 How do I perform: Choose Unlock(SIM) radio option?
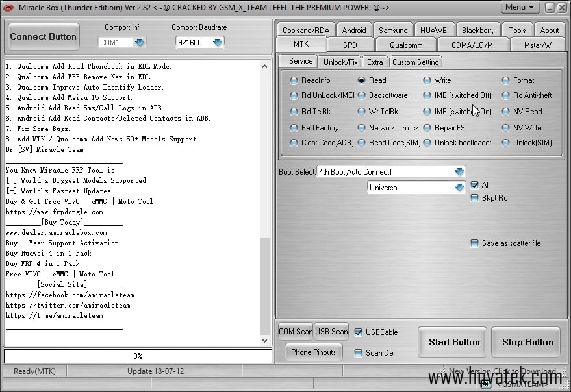pyautogui.click(x=505, y=143)
